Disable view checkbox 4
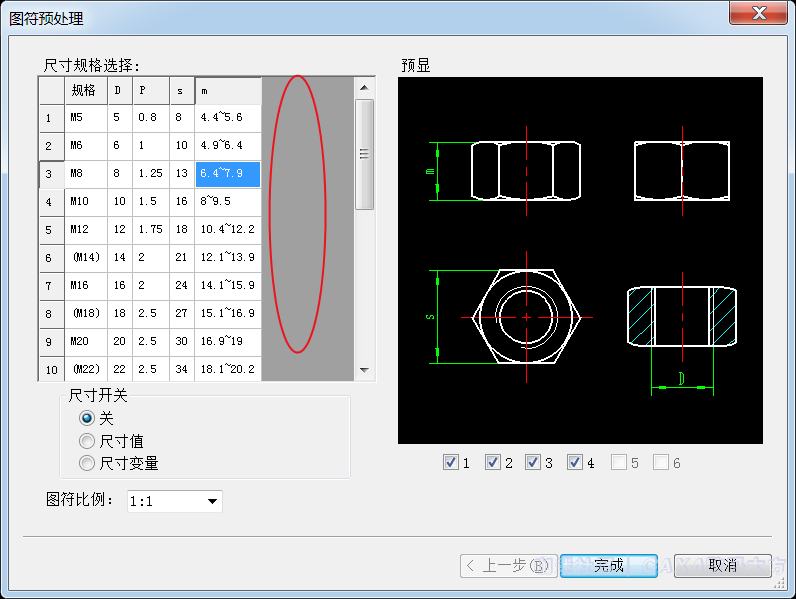The width and height of the screenshot is (796, 599). (575, 462)
